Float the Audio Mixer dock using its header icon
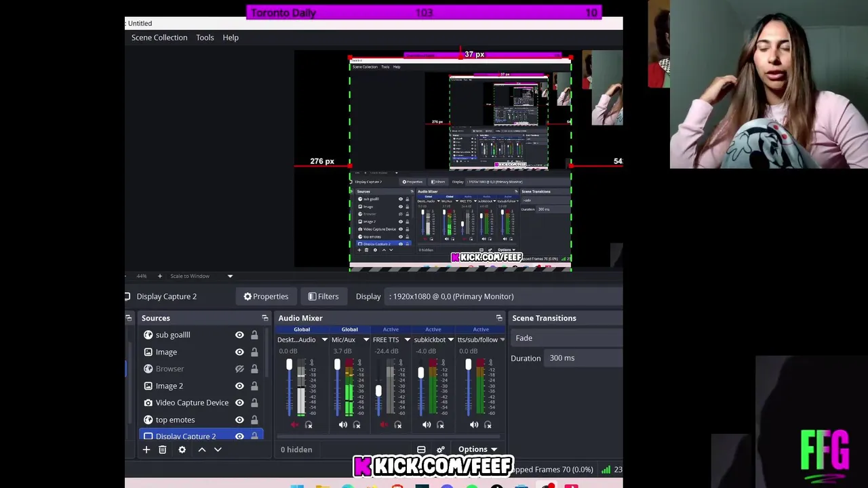The width and height of the screenshot is (868, 488). (x=500, y=318)
